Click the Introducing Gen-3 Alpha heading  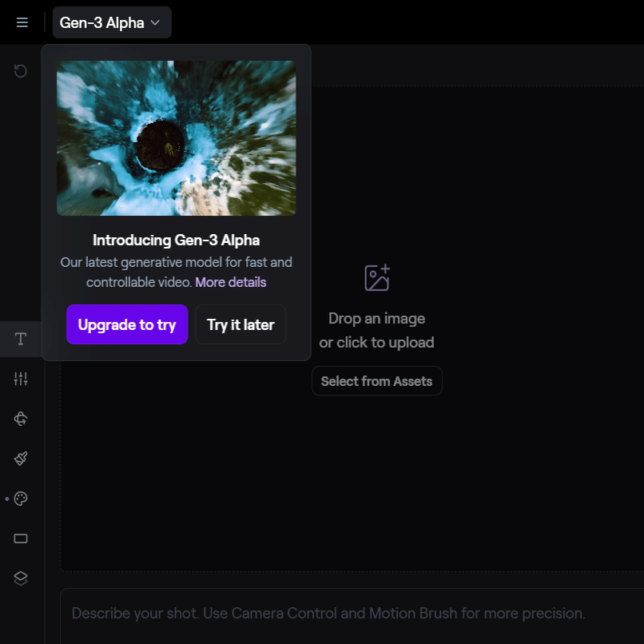click(x=177, y=241)
